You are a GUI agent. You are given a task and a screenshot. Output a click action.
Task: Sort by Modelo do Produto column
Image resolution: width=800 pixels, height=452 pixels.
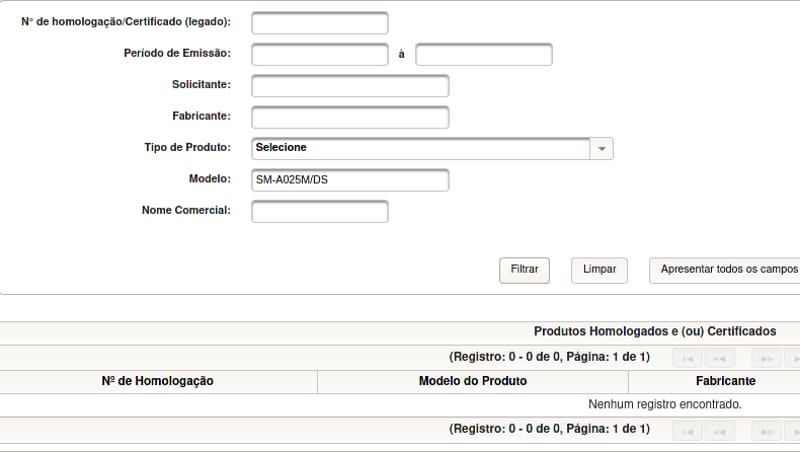click(x=472, y=381)
